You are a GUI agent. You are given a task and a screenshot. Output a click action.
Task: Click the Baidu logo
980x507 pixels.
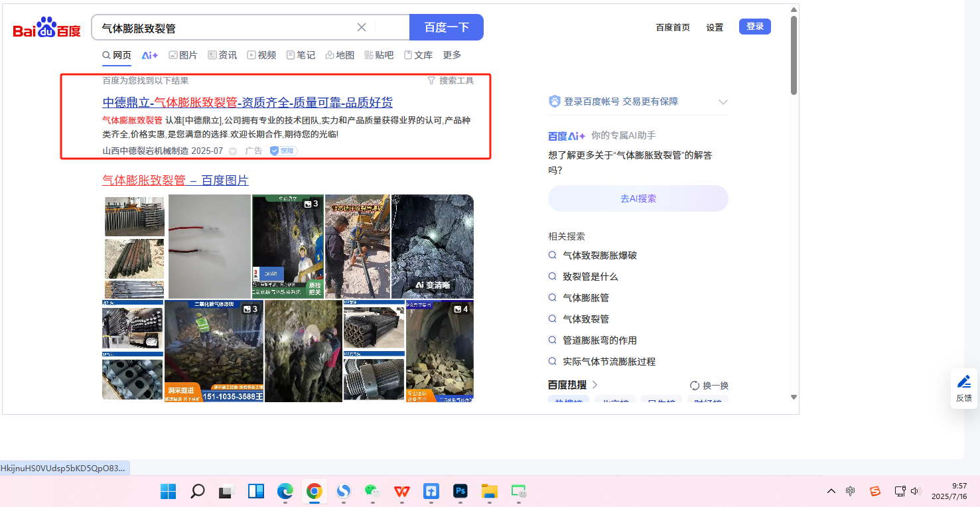point(47,28)
